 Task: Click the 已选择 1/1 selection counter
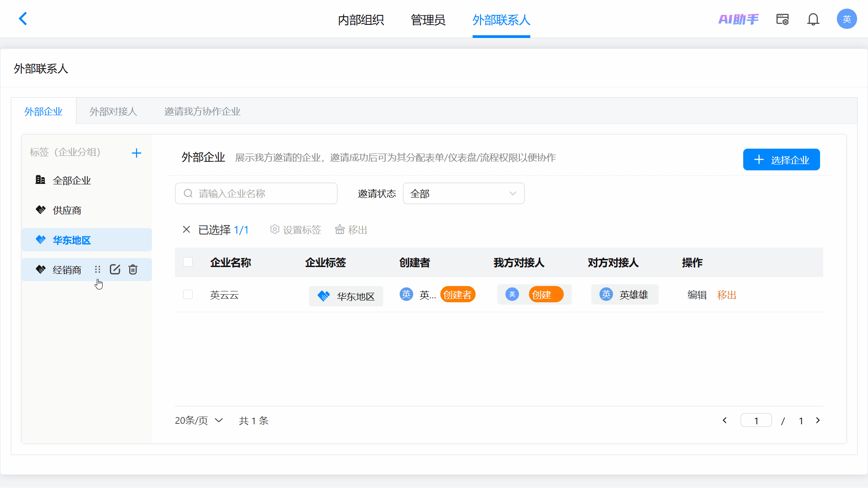(224, 230)
